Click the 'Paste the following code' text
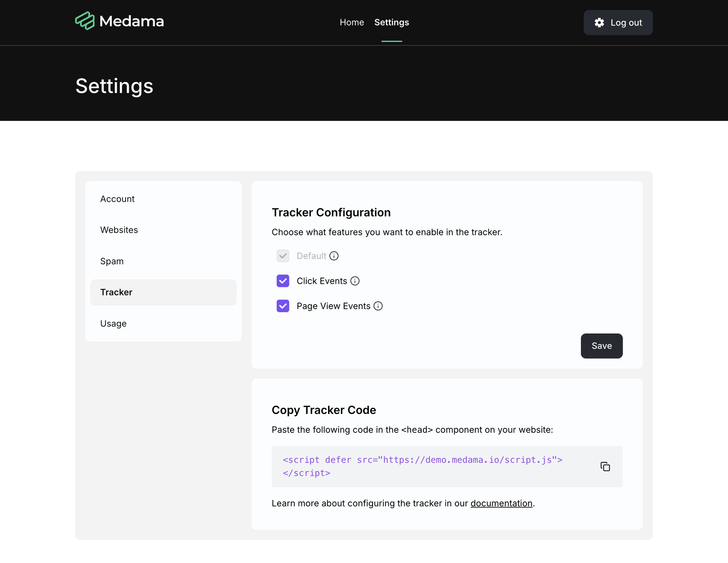 pyautogui.click(x=412, y=430)
